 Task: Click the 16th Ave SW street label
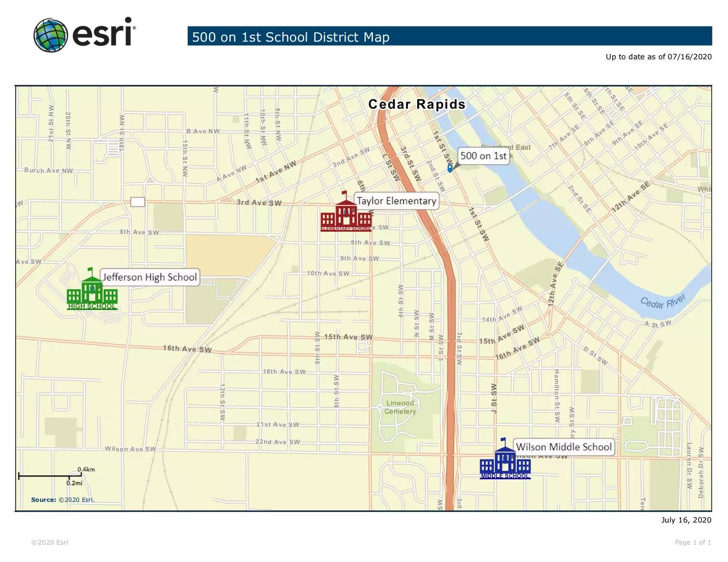pos(187,349)
